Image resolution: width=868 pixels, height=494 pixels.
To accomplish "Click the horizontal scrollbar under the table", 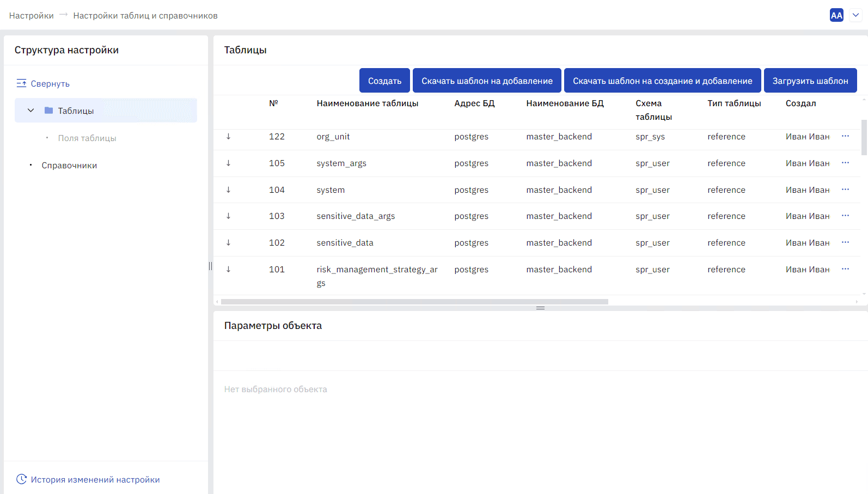I will (414, 302).
